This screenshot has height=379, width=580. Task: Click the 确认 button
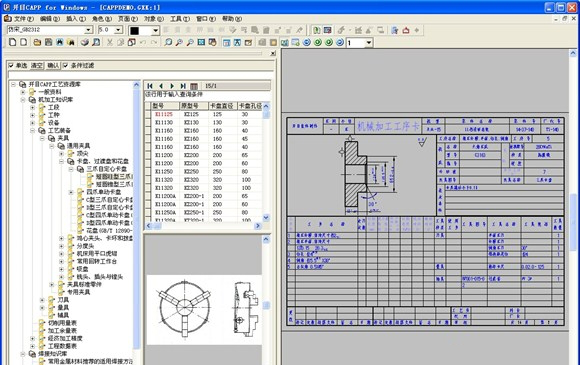click(x=53, y=65)
